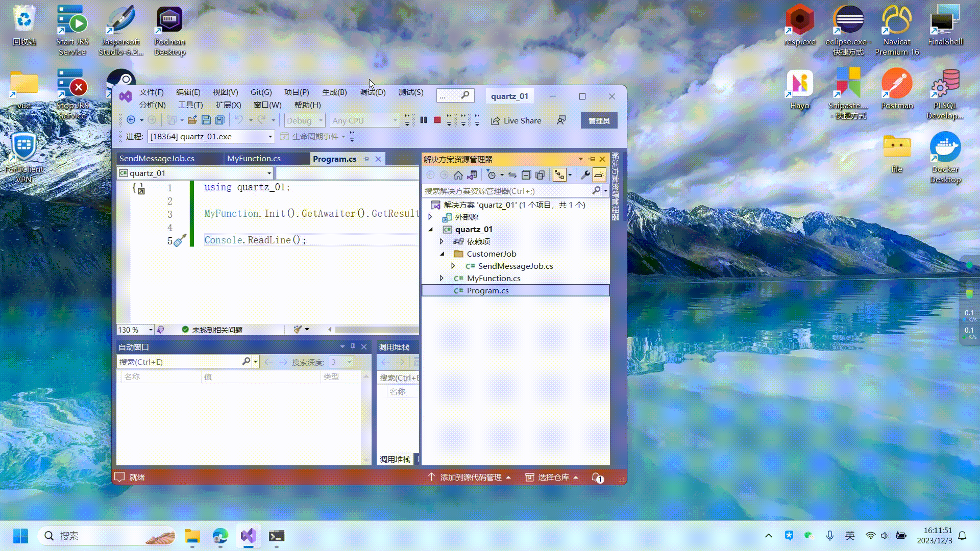The height and width of the screenshot is (551, 980).
Task: Click the 未找到相关问题 status indicator
Action: click(212, 330)
